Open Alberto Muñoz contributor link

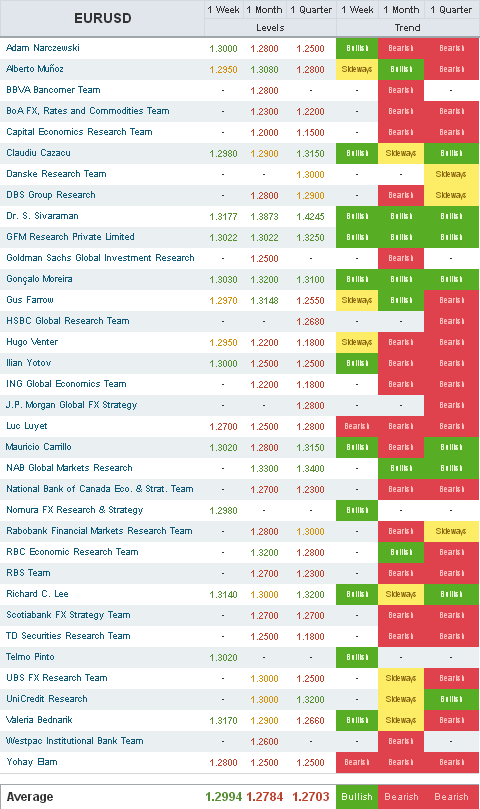pos(35,69)
